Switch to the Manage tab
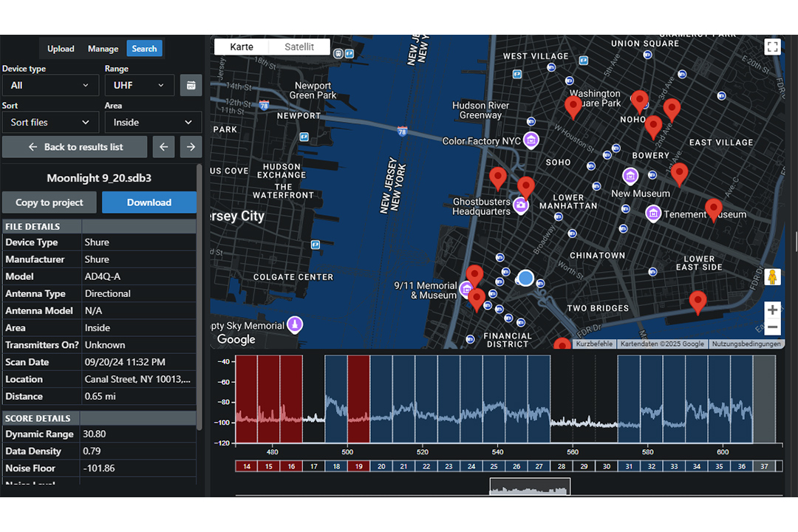 pyautogui.click(x=103, y=49)
